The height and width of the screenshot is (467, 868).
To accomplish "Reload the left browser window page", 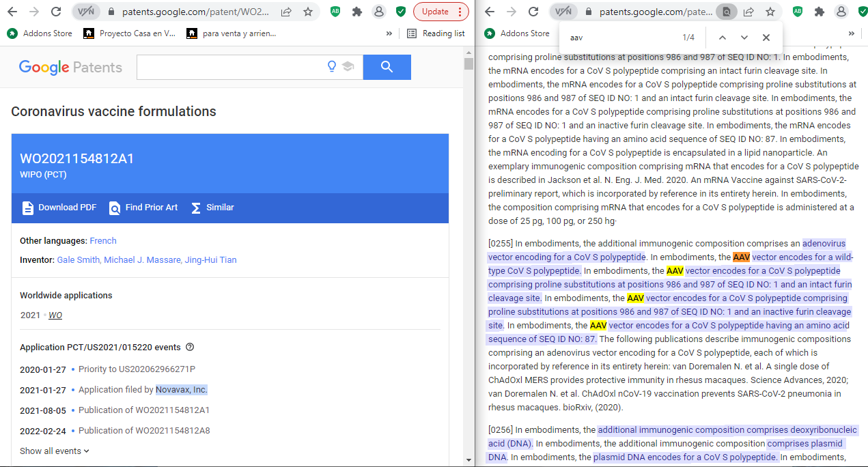I will pos(56,12).
